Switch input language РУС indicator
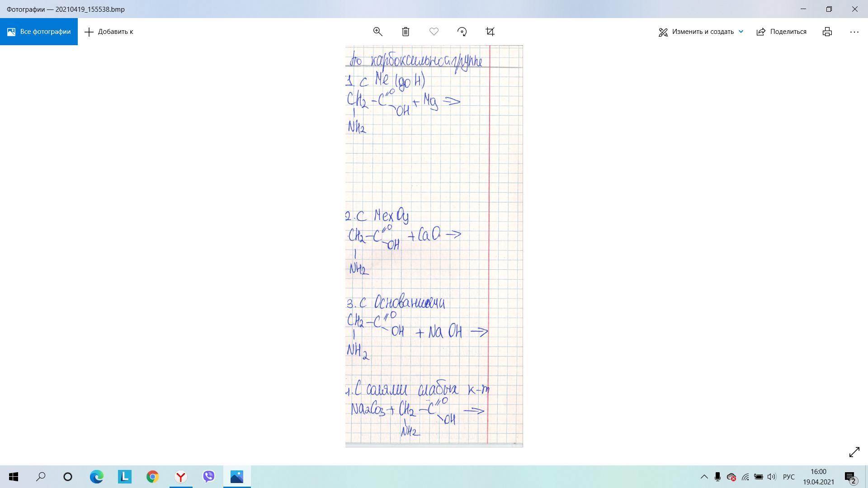 coord(788,477)
